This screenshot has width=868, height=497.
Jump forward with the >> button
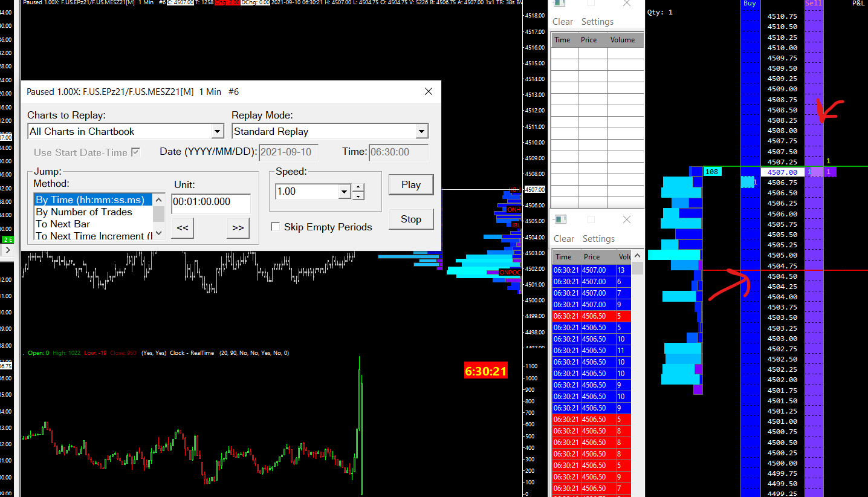(238, 228)
